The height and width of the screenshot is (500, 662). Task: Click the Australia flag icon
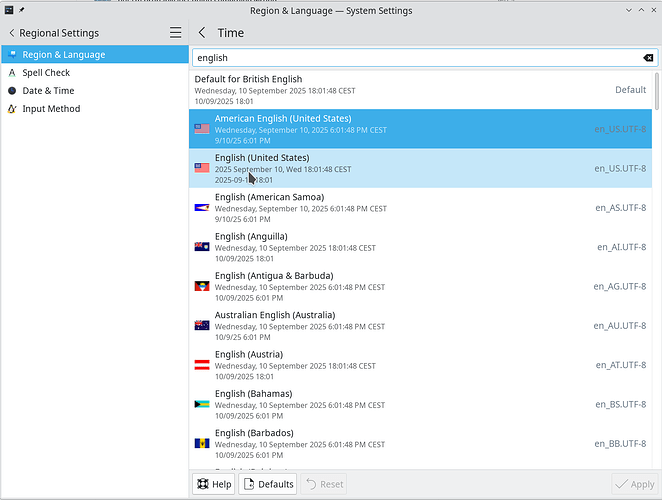pyautogui.click(x=202, y=325)
